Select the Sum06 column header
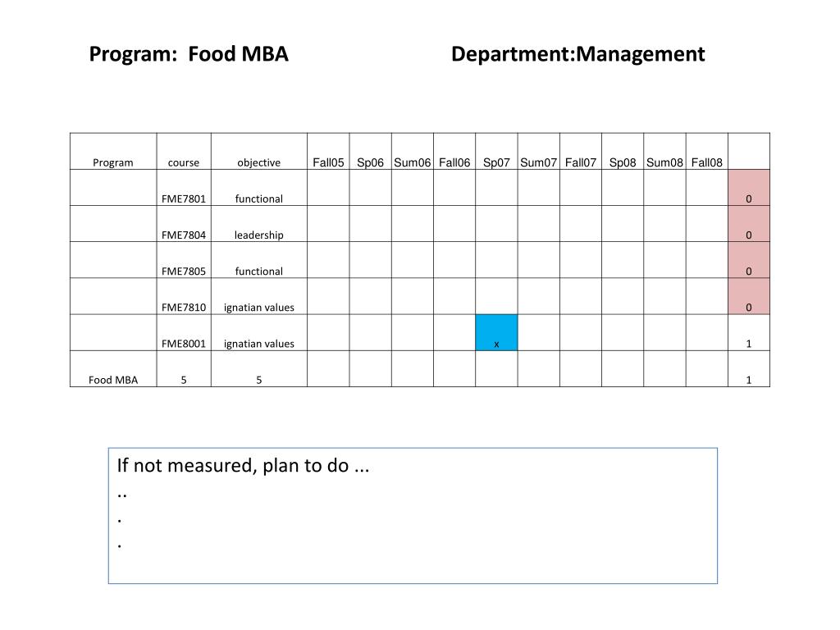 click(x=413, y=152)
